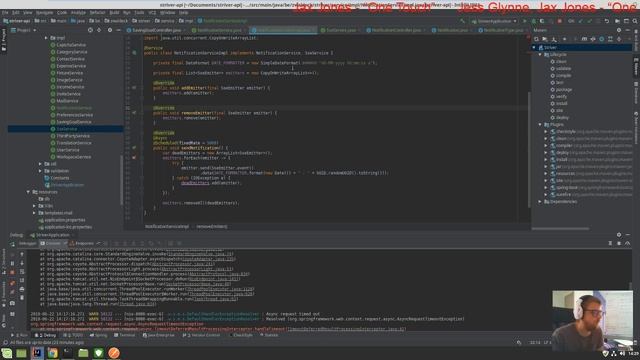This screenshot has height=360, width=640.
Task: Click the locate-file target icon in Project panel
Action: coord(90,30)
